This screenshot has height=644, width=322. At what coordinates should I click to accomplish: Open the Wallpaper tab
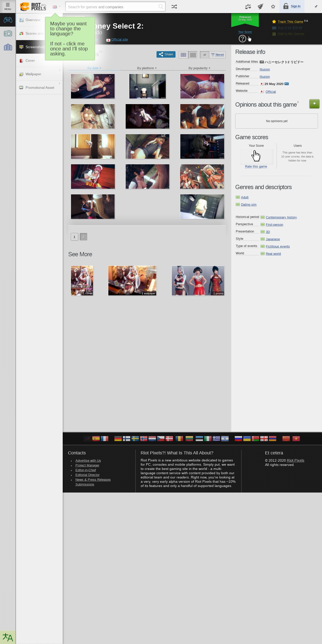coord(39,74)
